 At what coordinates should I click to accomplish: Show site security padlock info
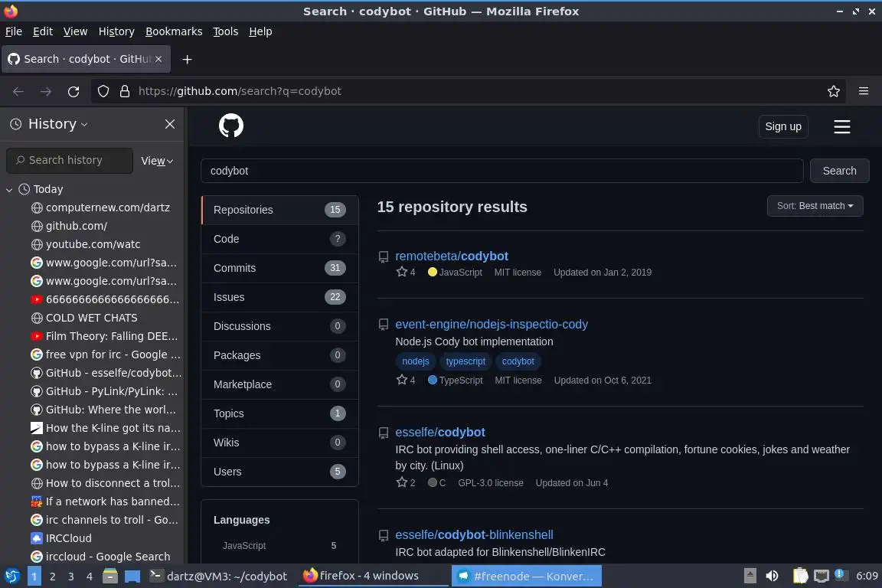[x=125, y=91]
